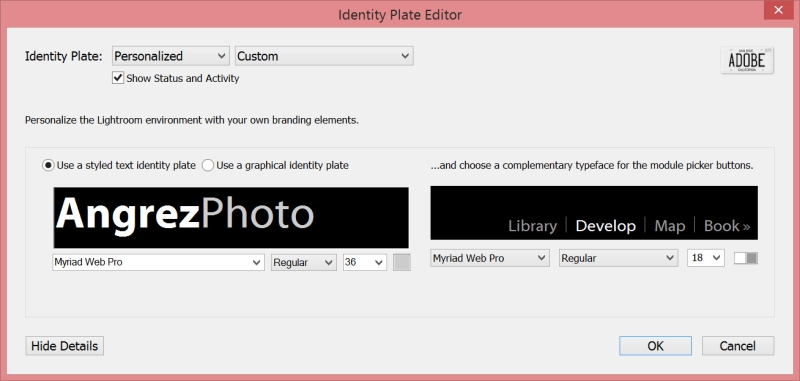The image size is (800, 381).
Task: Open identity plate font style Regular dropdown
Action: tap(304, 263)
